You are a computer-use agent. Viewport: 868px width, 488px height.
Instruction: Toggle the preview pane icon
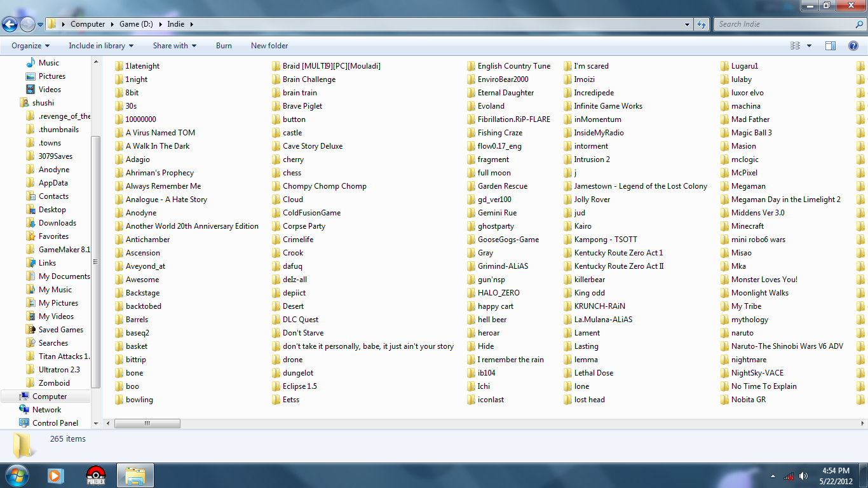831,46
